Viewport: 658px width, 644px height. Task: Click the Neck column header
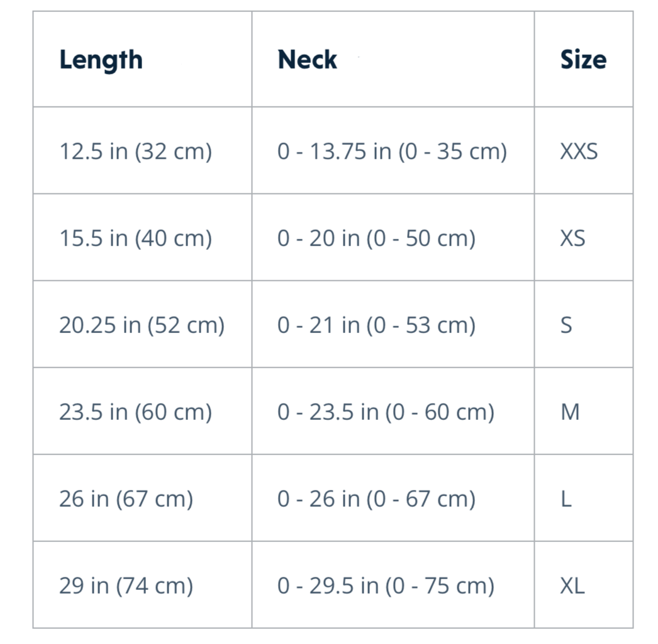coord(307,60)
